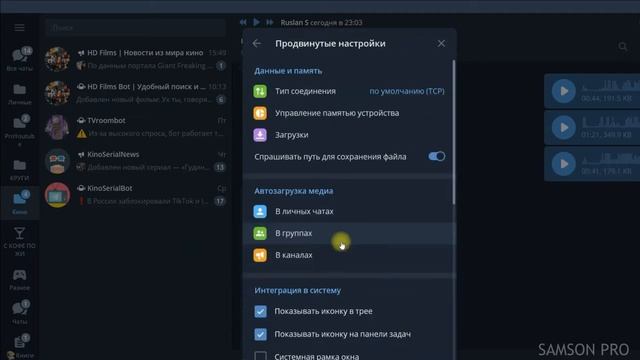Image resolution: width=640 pixels, height=360 pixels.
Task: Open Тип соединения connection type setting
Action: pyautogui.click(x=349, y=91)
